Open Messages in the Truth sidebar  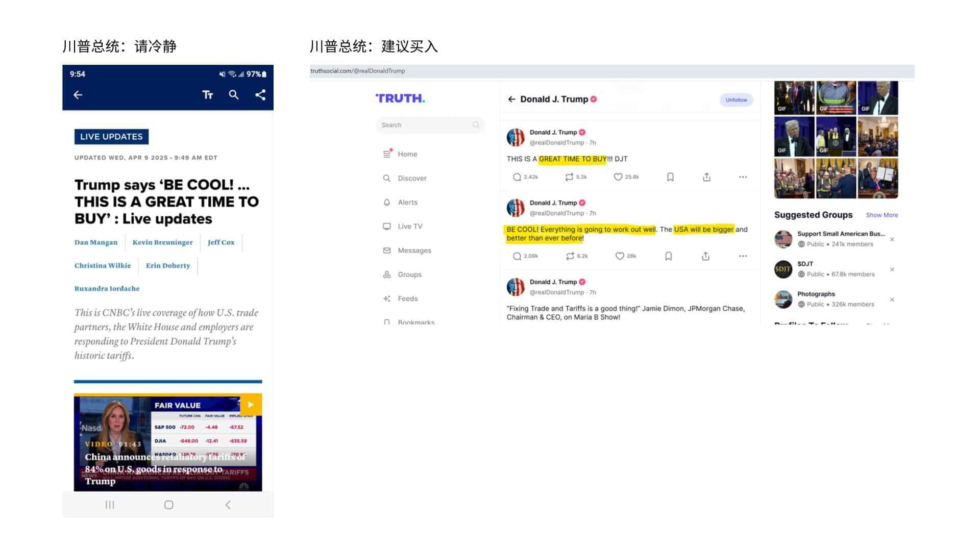tap(407, 251)
